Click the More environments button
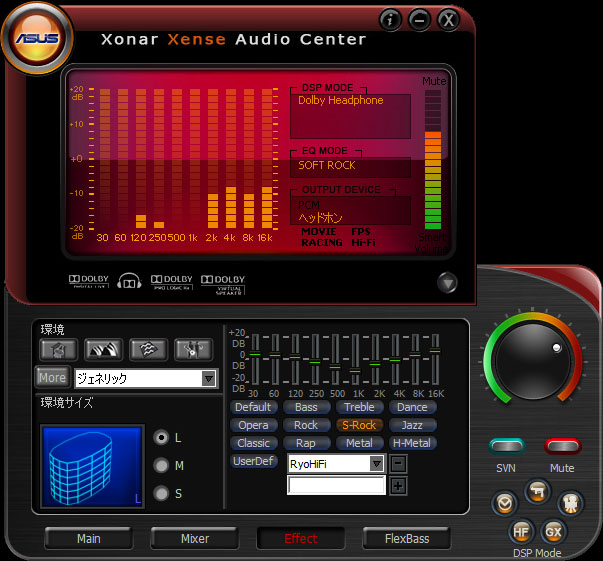The width and height of the screenshot is (603, 561). [53, 378]
